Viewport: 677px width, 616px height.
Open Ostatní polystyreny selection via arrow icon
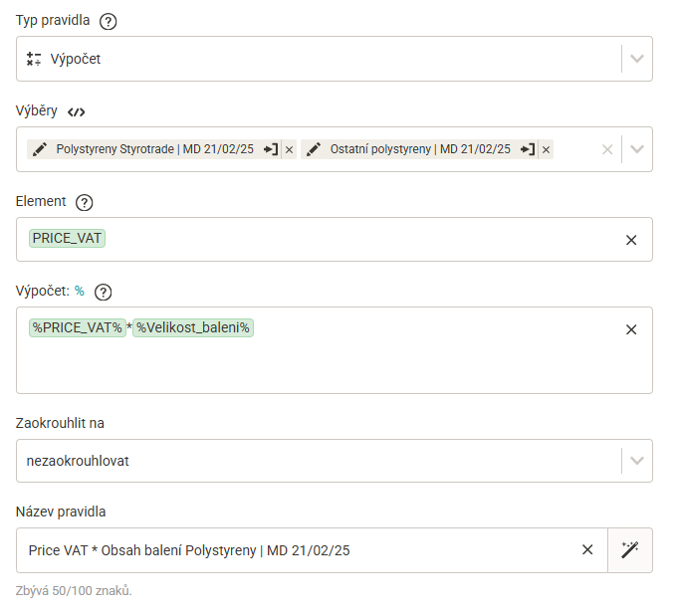(528, 149)
